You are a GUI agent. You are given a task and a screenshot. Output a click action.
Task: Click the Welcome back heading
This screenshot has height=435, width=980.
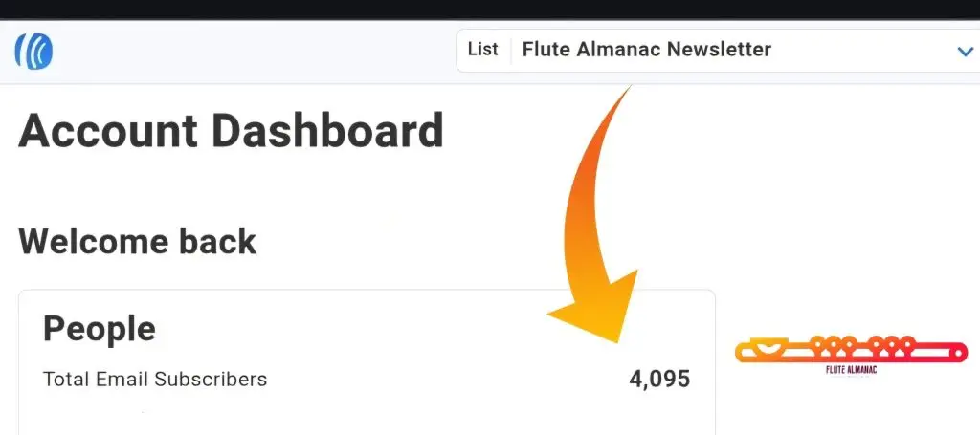(138, 241)
